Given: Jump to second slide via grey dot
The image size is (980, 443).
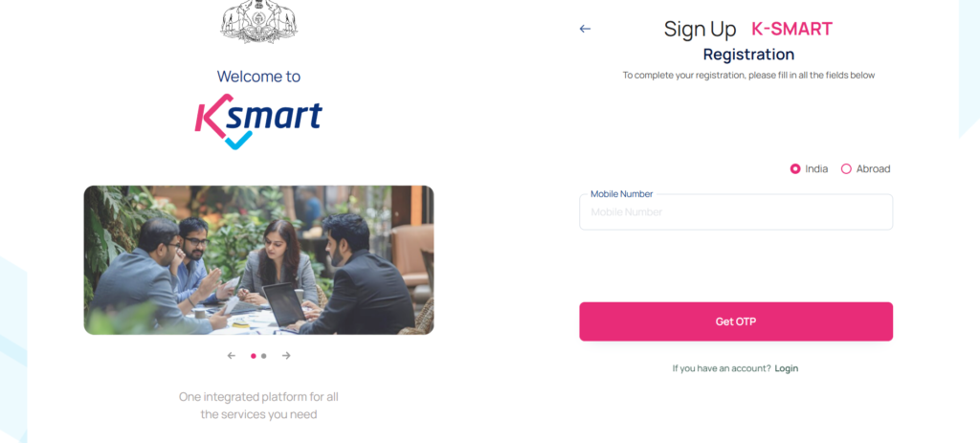Looking at the screenshot, I should 264,356.
